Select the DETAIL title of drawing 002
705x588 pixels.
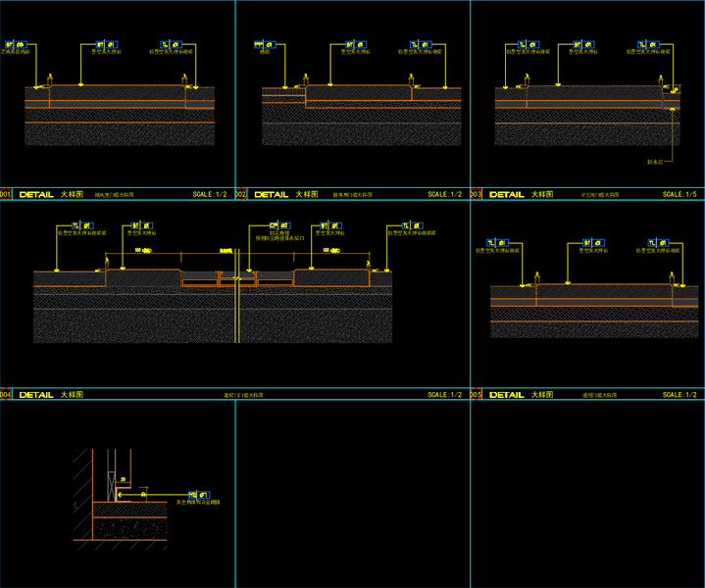[272, 195]
